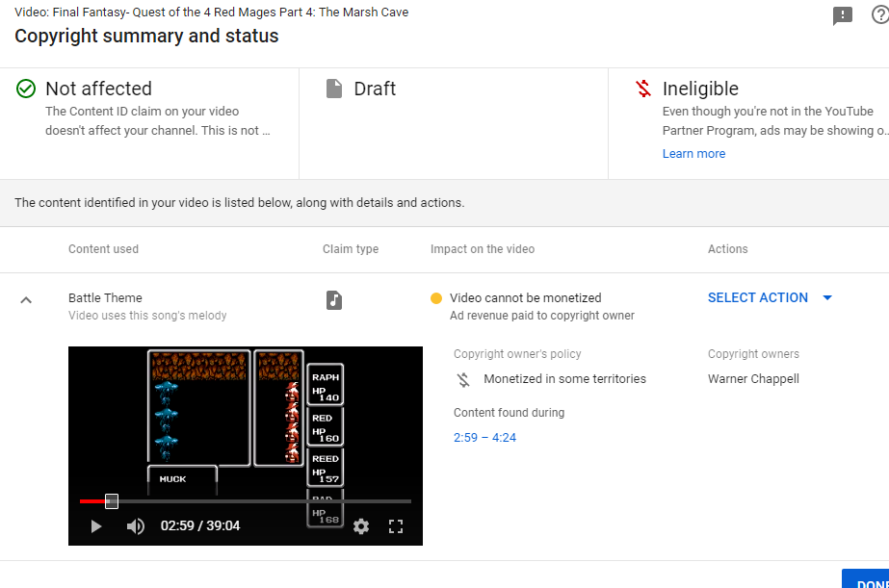Open the video player settings gear
Image resolution: width=889 pixels, height=588 pixels.
coord(361,526)
